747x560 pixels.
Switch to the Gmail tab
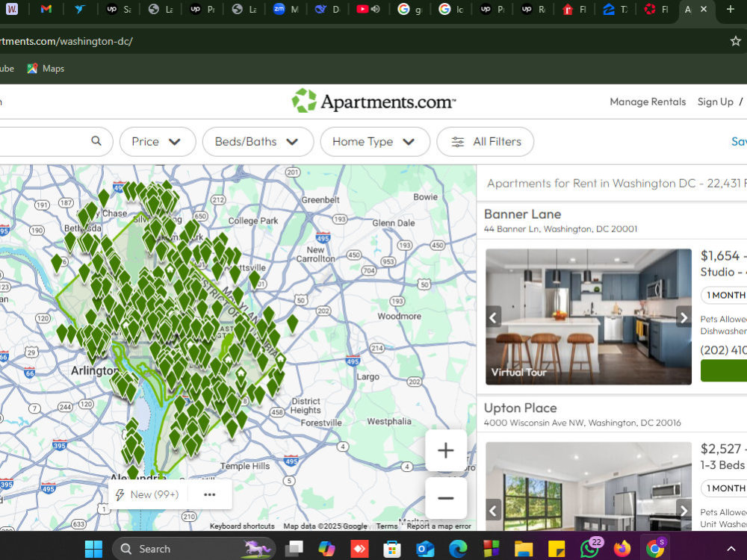(46, 9)
